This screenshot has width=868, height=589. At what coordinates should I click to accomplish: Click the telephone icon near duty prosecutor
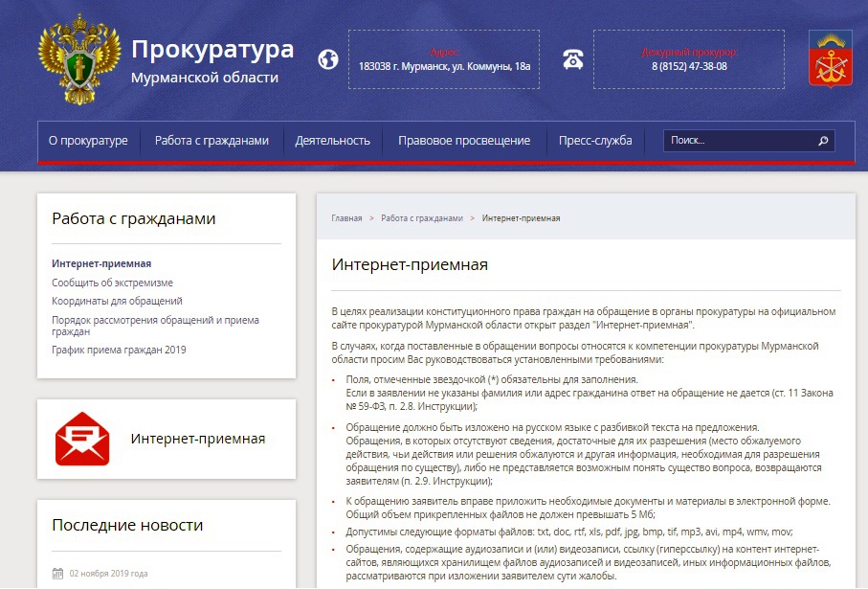coord(573,59)
